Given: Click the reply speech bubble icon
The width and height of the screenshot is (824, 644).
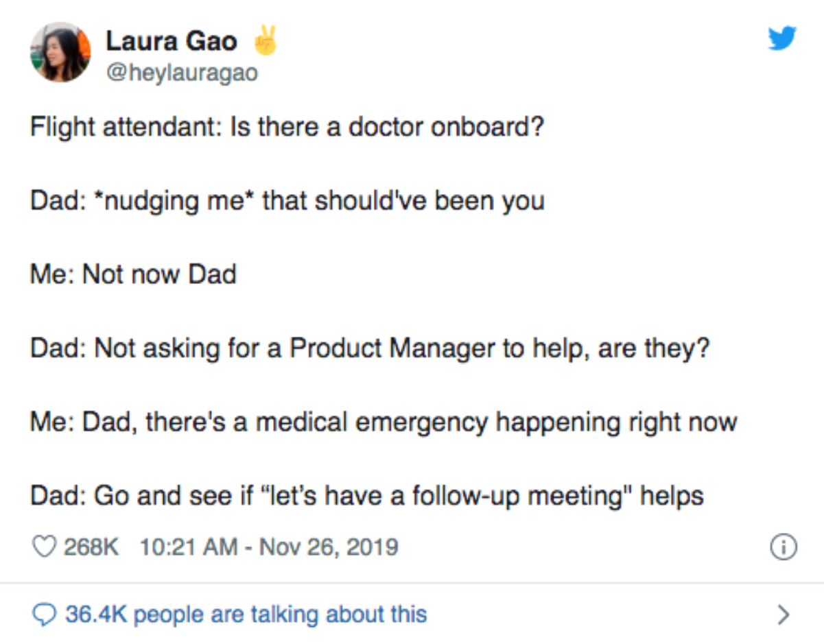Looking at the screenshot, I should (44, 613).
